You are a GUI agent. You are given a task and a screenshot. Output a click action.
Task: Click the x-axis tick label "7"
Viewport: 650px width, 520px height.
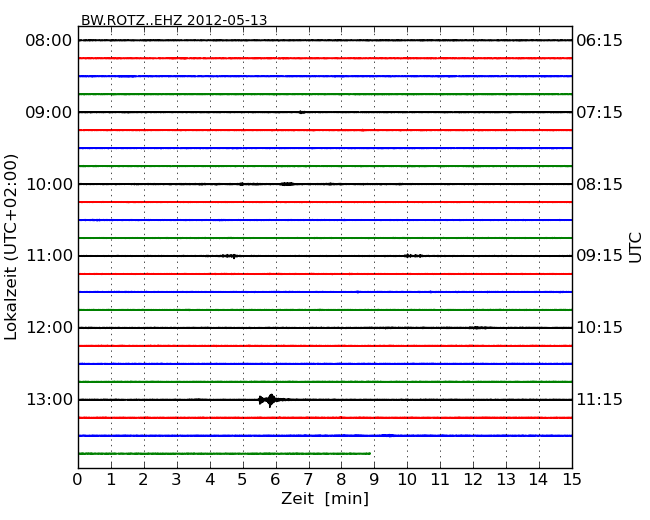(308, 480)
